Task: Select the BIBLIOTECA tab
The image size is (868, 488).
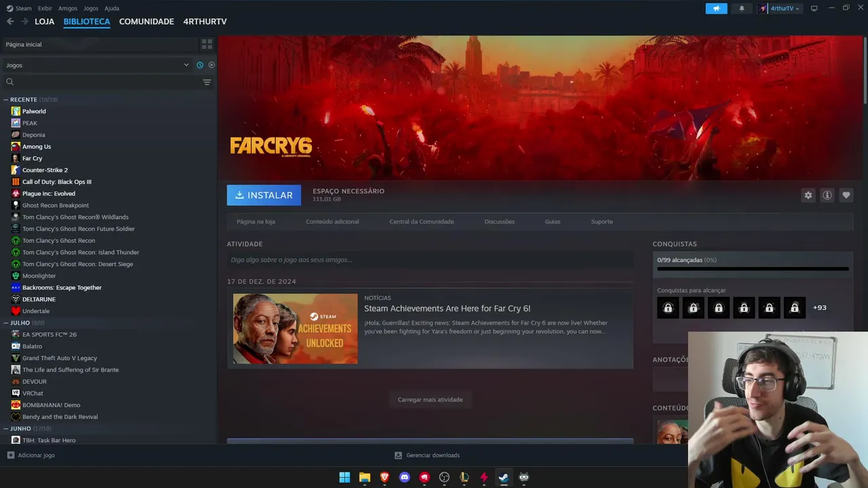Action: click(x=87, y=22)
